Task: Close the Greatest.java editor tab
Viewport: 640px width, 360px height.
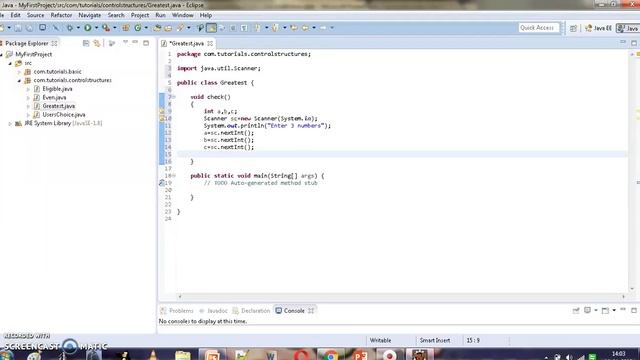Action: click(210, 43)
